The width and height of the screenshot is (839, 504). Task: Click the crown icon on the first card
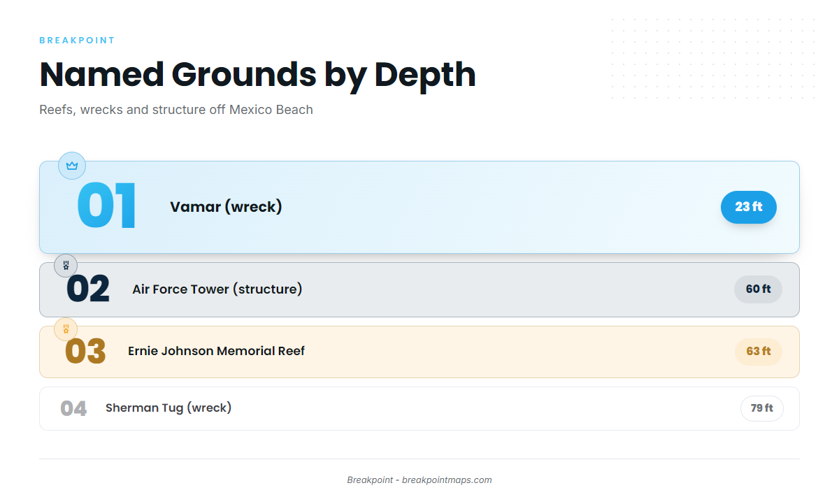(x=72, y=166)
